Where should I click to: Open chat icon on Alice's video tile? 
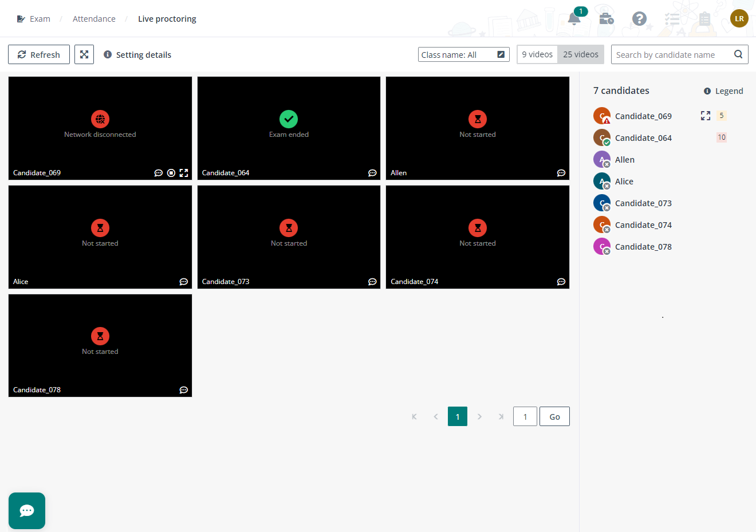coord(184,282)
